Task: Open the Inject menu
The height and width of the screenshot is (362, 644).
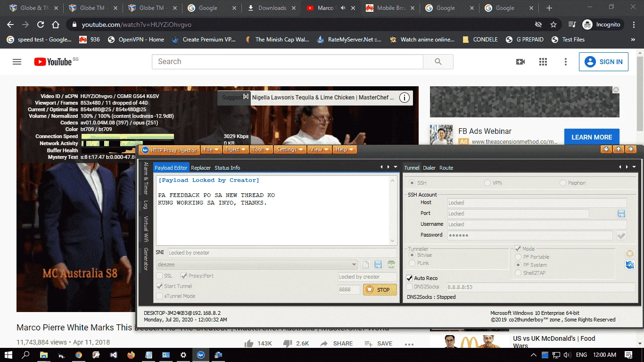Action: [x=236, y=150]
